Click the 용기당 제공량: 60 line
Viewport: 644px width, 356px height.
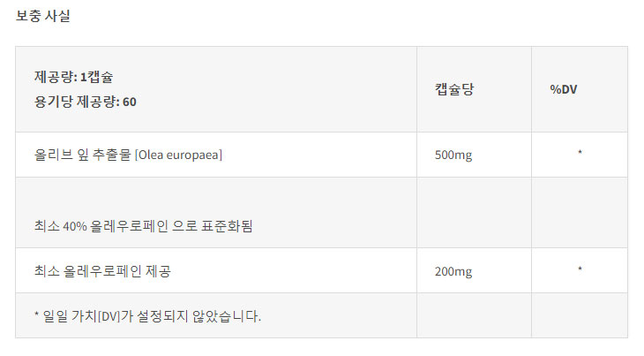tap(85, 102)
